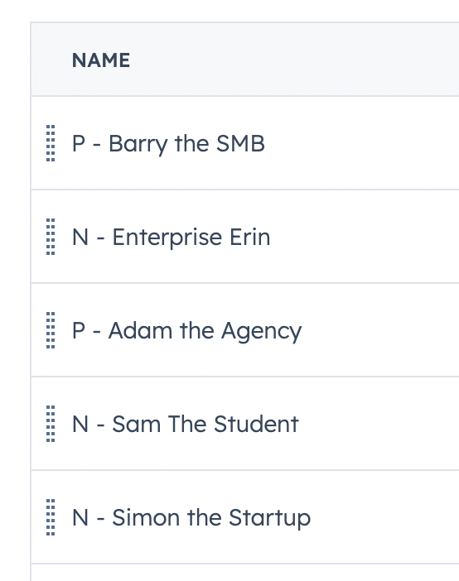The height and width of the screenshot is (581, 459).
Task: Open the N - Enterprise Erin persona
Action: coord(171,237)
